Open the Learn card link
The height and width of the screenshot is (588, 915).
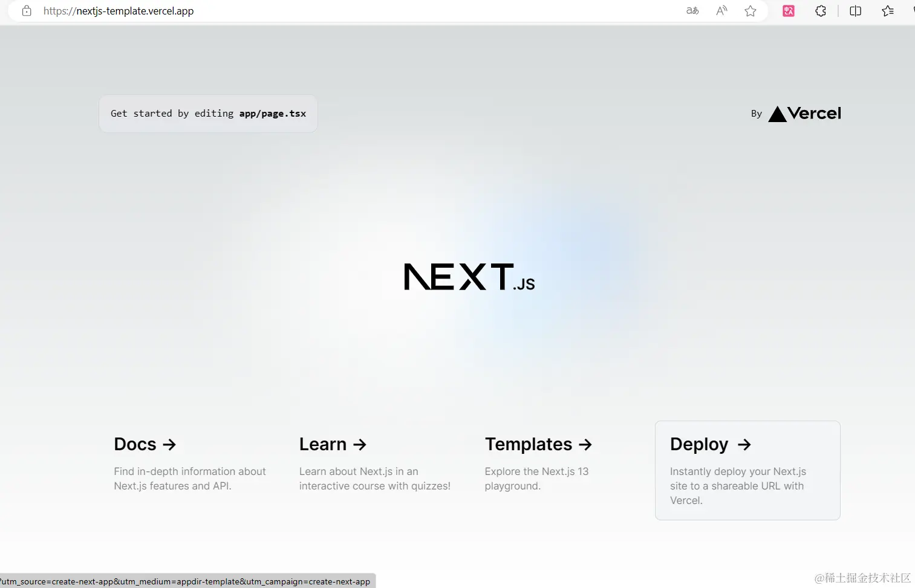pos(376,463)
